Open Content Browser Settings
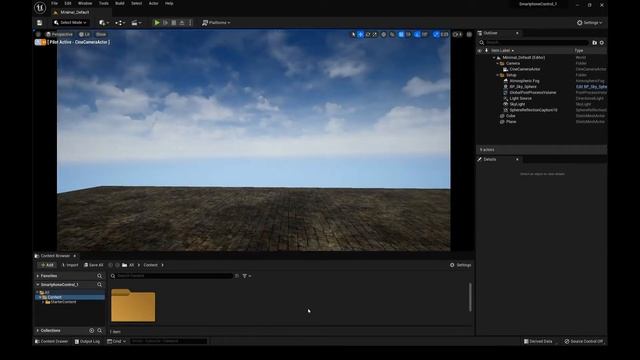640x360 pixels. [460, 265]
